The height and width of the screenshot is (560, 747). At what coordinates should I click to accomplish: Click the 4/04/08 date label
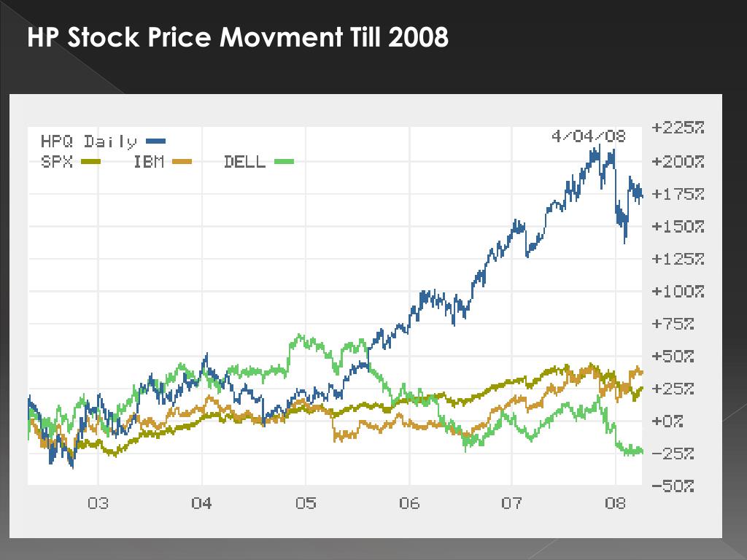589,136
